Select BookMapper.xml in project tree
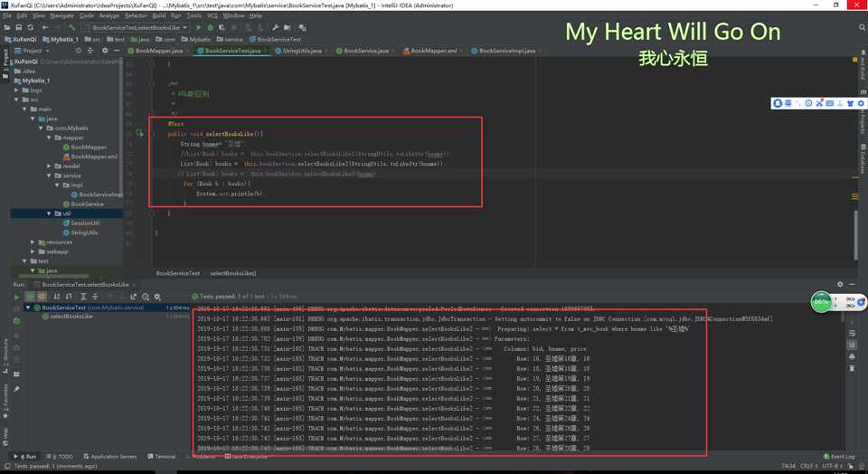 [x=90, y=156]
